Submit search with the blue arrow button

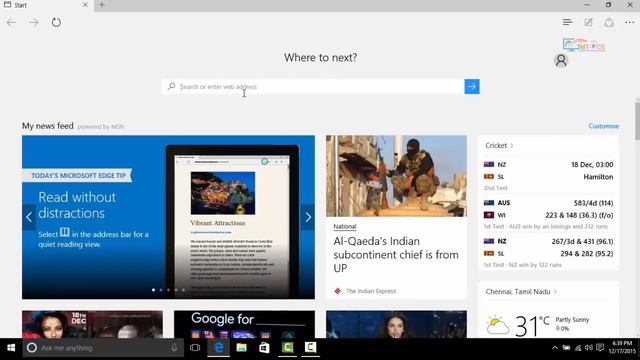tap(472, 87)
